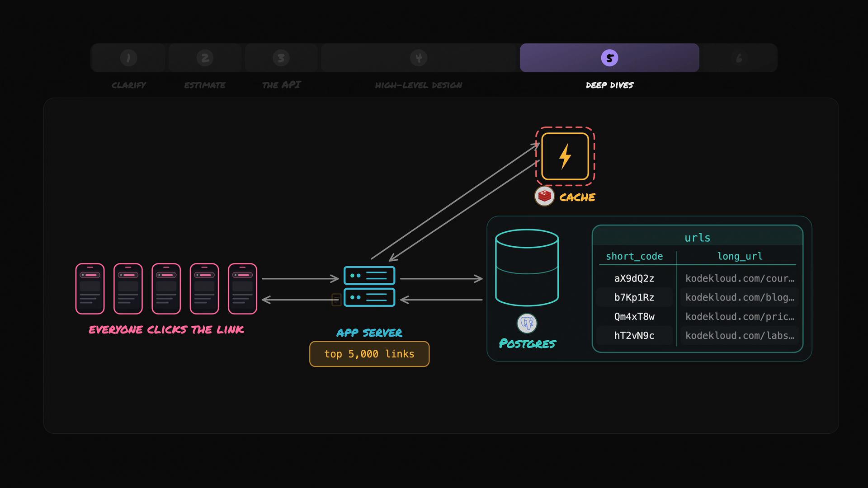Image resolution: width=868 pixels, height=488 pixels.
Task: Click the 'Cache' label
Action: pyautogui.click(x=577, y=197)
